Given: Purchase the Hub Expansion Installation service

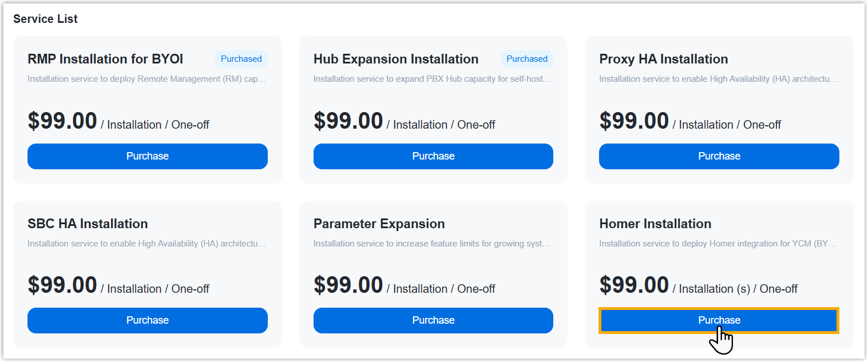Looking at the screenshot, I should coord(433,156).
